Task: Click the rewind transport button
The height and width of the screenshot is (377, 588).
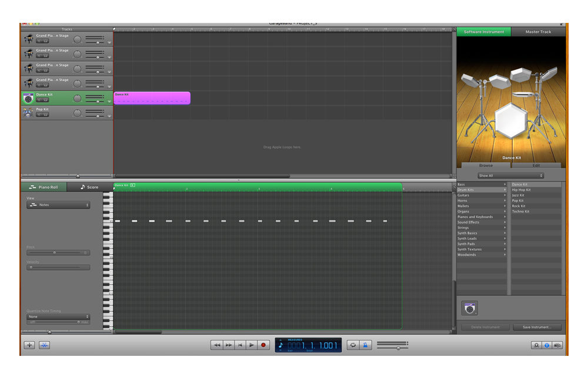Action: (217, 345)
